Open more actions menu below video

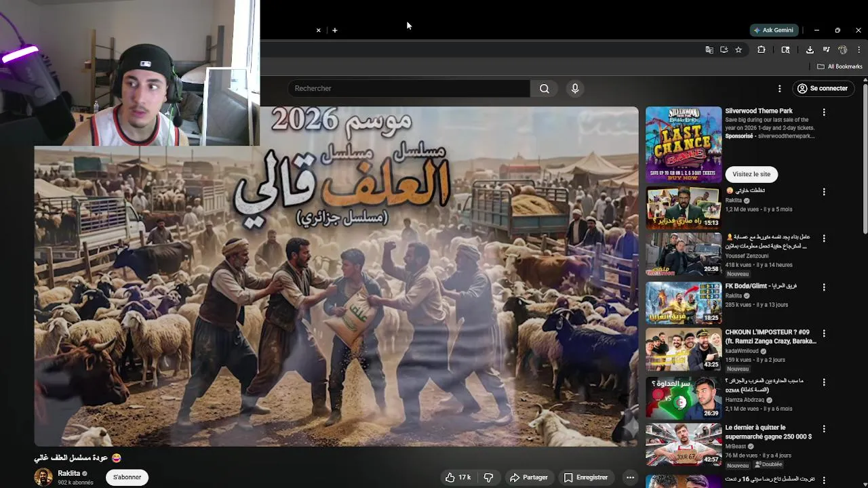630,478
